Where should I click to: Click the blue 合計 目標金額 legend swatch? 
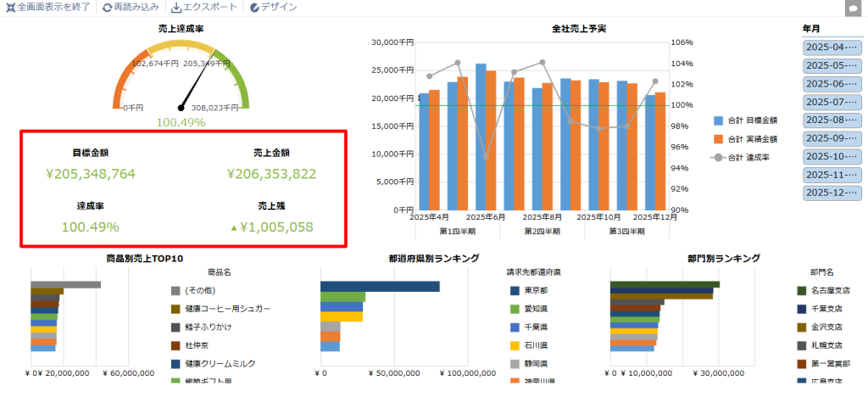[718, 120]
